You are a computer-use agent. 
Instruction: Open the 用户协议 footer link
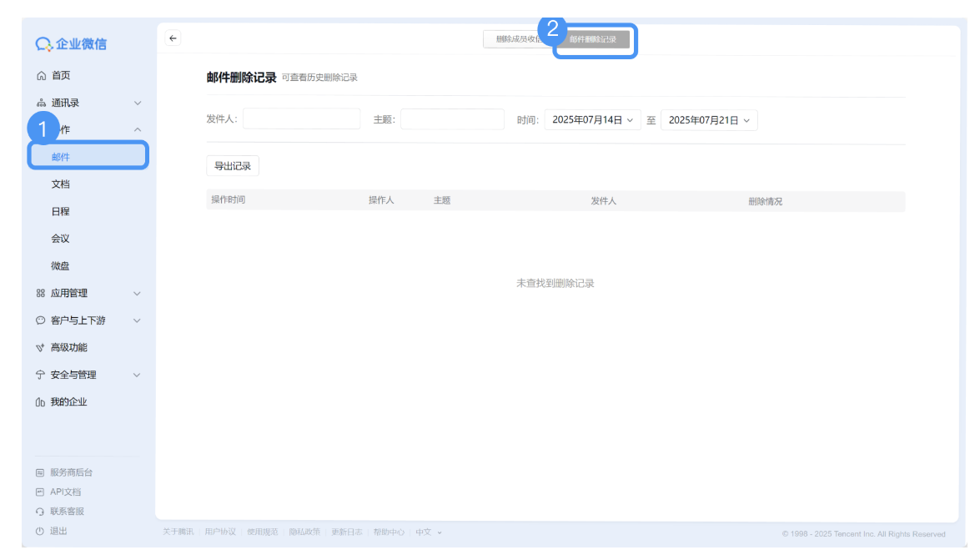click(220, 532)
